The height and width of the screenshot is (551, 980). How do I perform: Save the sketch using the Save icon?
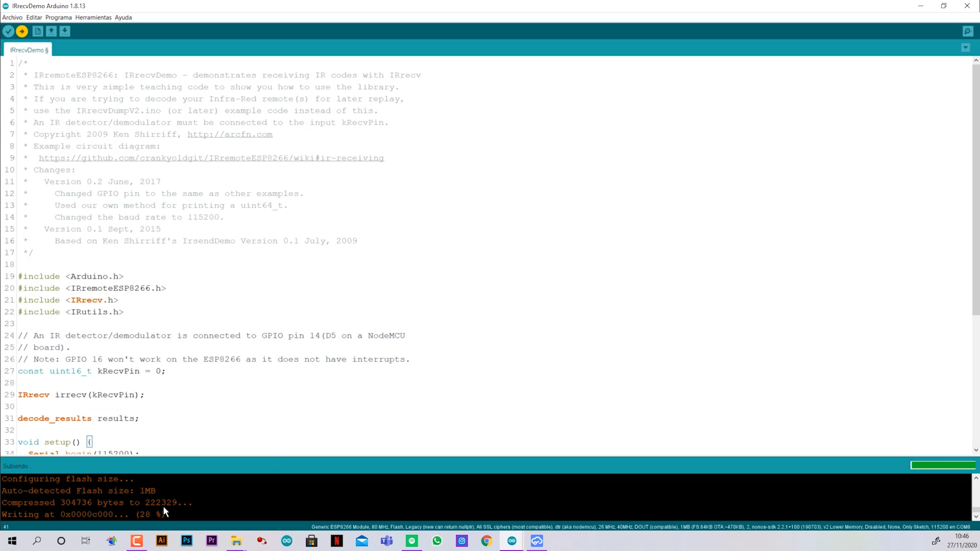(65, 32)
